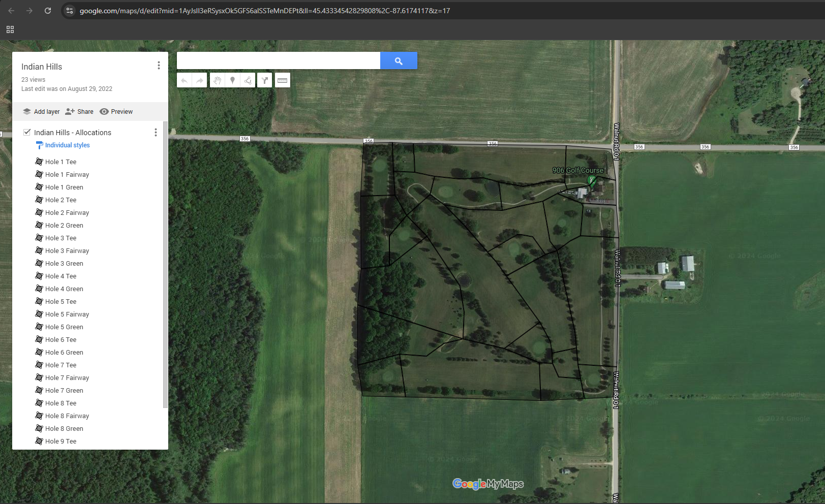Image resolution: width=825 pixels, height=504 pixels.
Task: Select Hole 5 Fairway in layer list
Action: [x=67, y=314]
